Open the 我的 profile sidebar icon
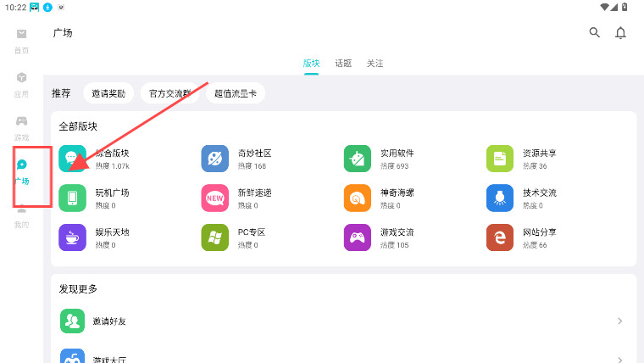Viewport: 644px width, 363px height. pos(21,209)
